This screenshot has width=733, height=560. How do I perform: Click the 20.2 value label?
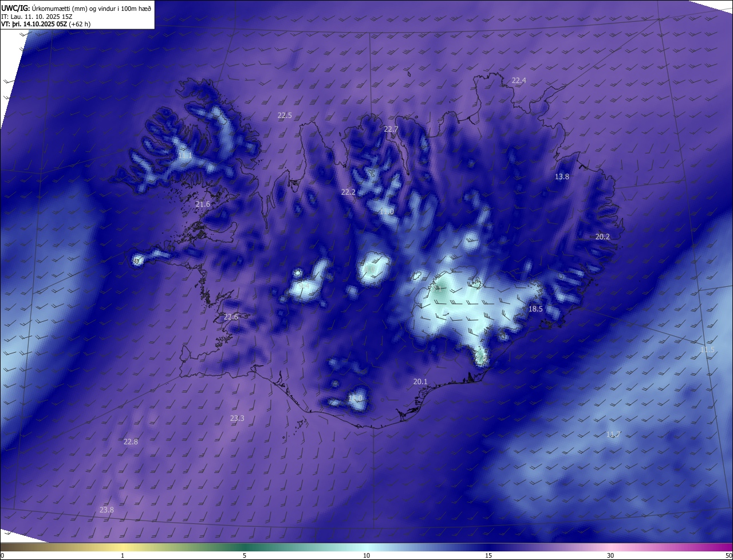[x=602, y=236]
